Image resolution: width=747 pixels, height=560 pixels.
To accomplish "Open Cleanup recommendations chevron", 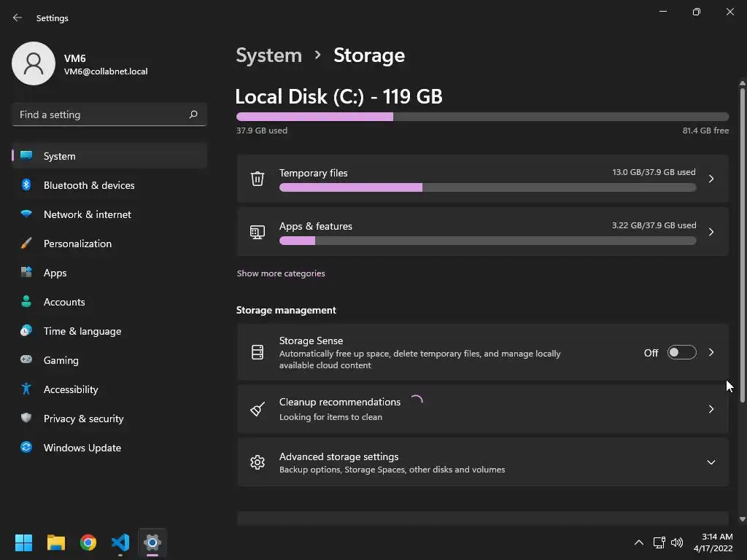I will click(x=711, y=409).
